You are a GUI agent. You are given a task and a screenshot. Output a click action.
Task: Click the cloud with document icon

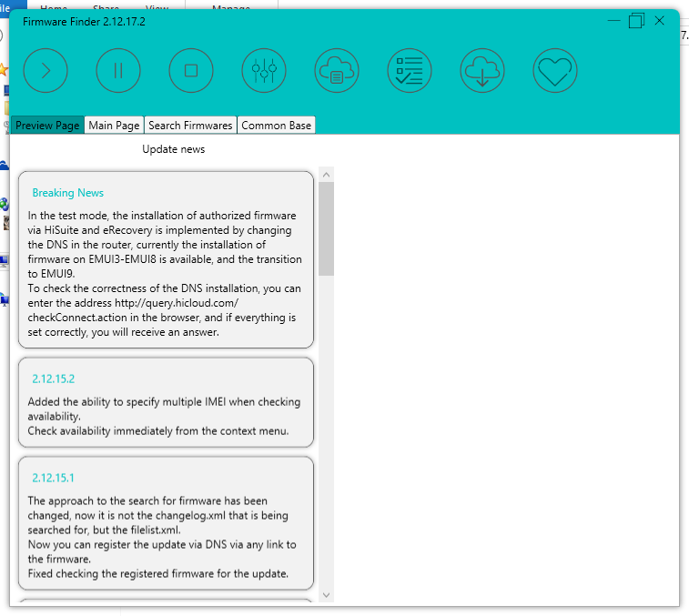(x=337, y=70)
